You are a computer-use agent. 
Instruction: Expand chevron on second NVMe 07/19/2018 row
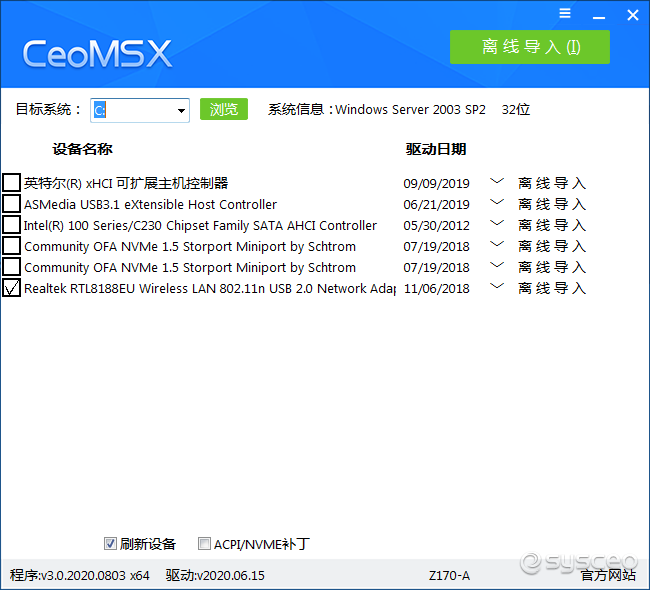pos(497,265)
